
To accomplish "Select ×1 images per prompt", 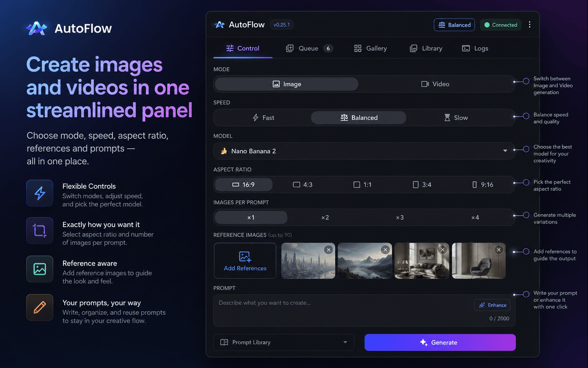I will click(251, 218).
